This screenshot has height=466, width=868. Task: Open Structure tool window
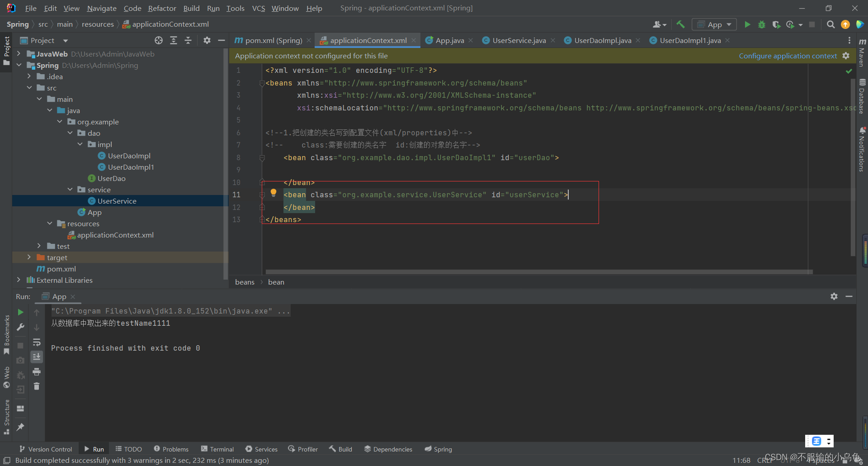click(x=6, y=417)
